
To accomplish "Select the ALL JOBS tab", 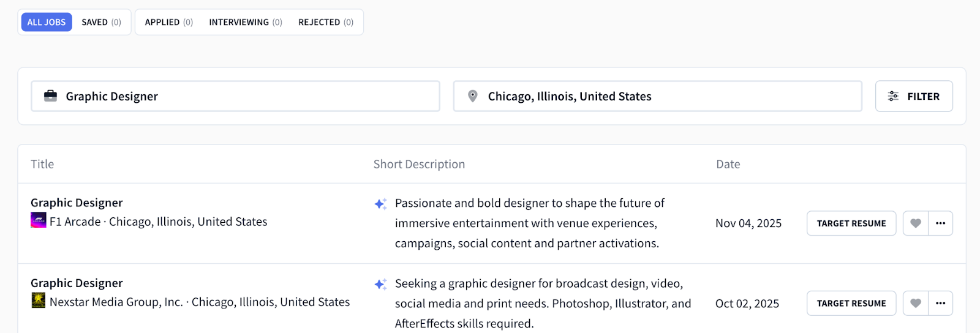I will [x=47, y=22].
